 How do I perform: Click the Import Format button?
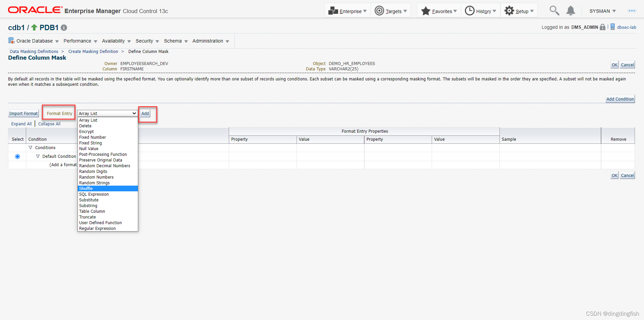[x=23, y=114]
